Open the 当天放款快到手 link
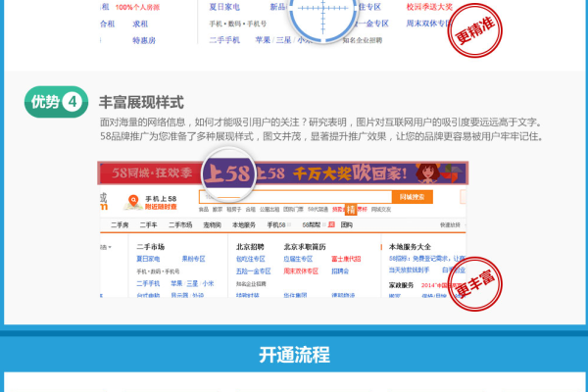The width and height of the screenshot is (588, 392). tap(409, 269)
